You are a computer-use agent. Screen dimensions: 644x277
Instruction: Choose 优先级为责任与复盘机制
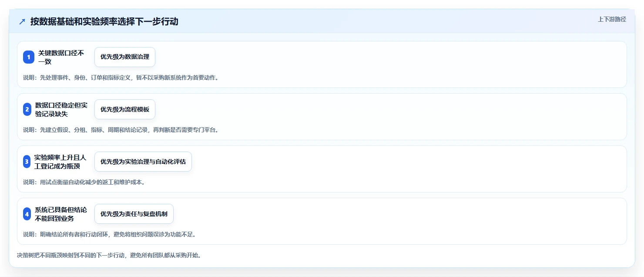pyautogui.click(x=134, y=214)
